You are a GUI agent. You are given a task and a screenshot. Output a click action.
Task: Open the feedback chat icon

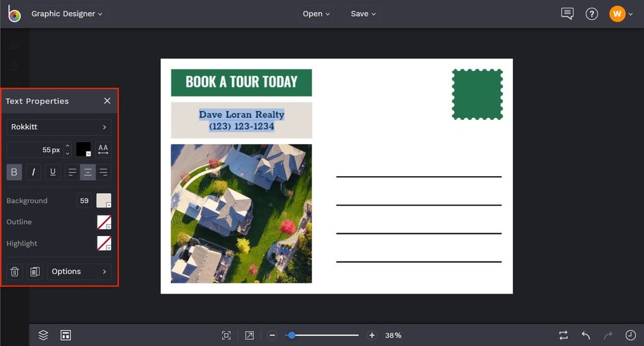point(567,14)
